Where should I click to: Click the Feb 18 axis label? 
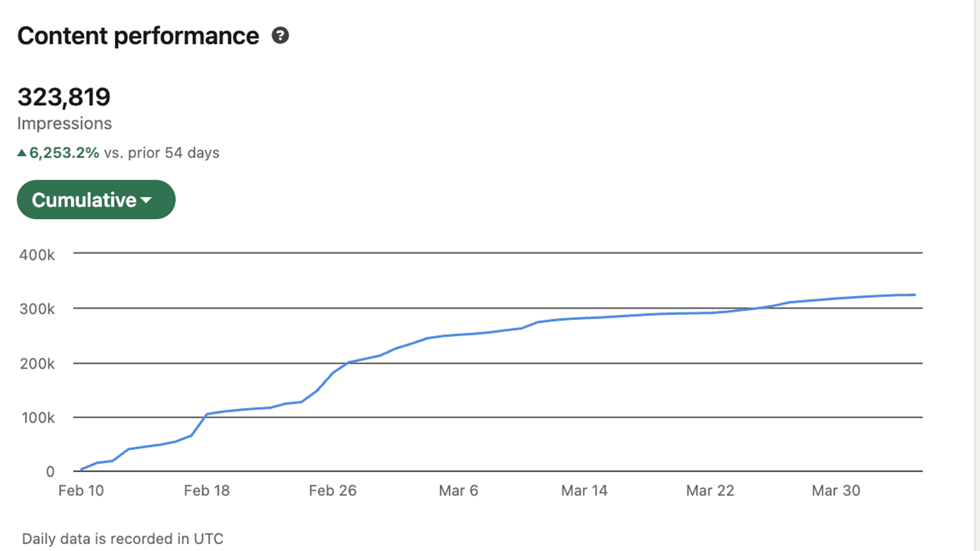pyautogui.click(x=207, y=491)
